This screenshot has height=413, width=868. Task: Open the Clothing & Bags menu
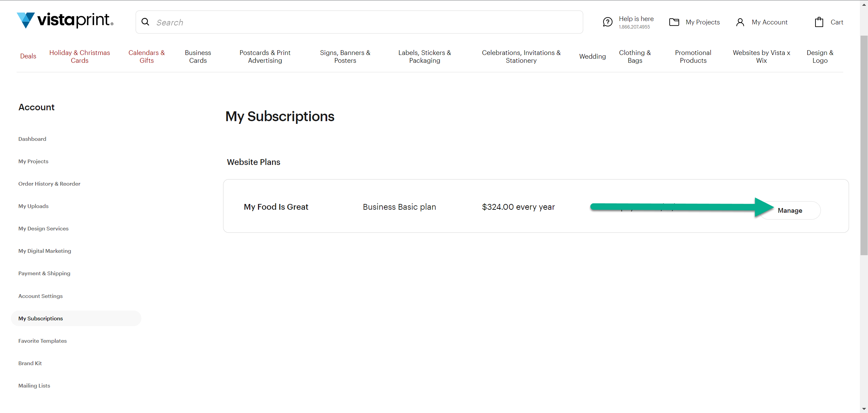(635, 56)
